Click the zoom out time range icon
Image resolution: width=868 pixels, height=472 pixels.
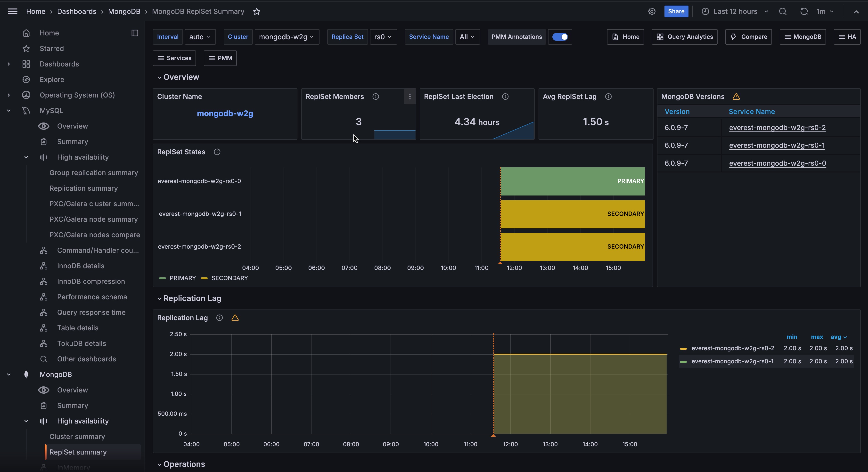pyautogui.click(x=783, y=11)
